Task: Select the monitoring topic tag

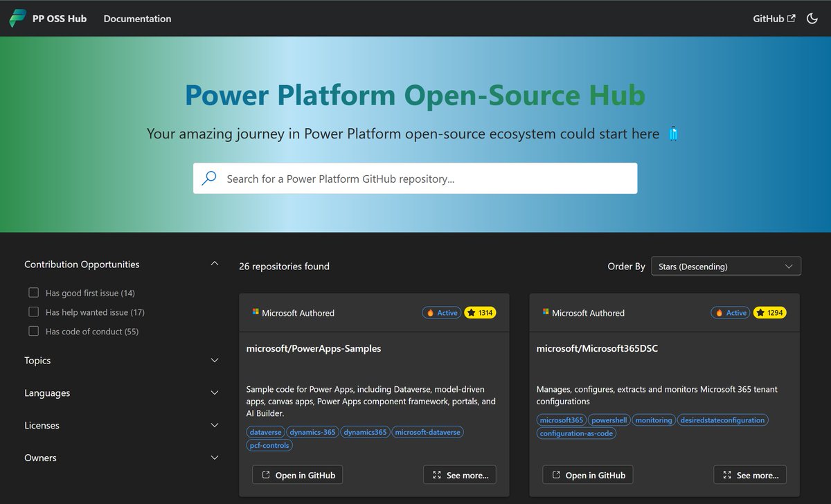Action: point(654,420)
